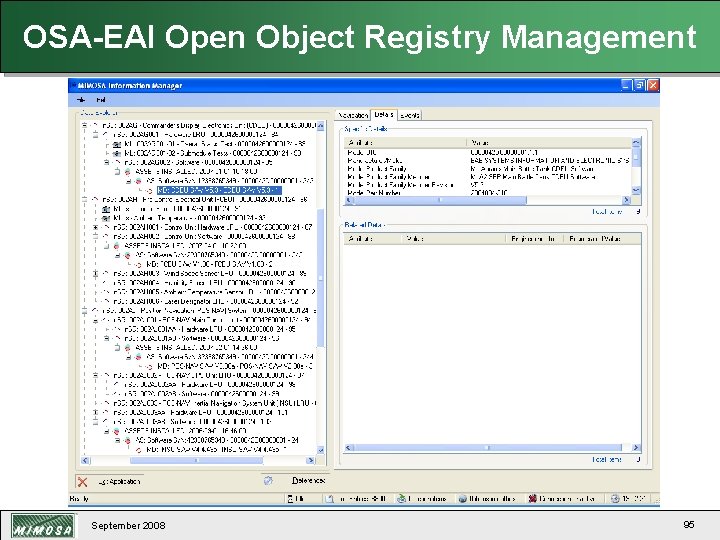Image resolution: width=720 pixels, height=540 pixels.
Task: Select the Submodule Tests ML row
Action: (213, 153)
